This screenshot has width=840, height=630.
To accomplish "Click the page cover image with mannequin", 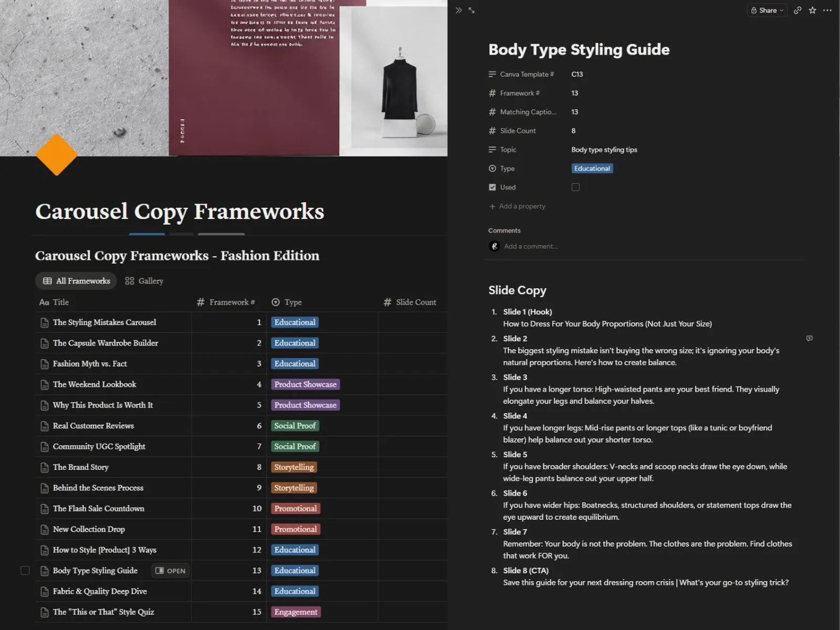I will pyautogui.click(x=224, y=78).
